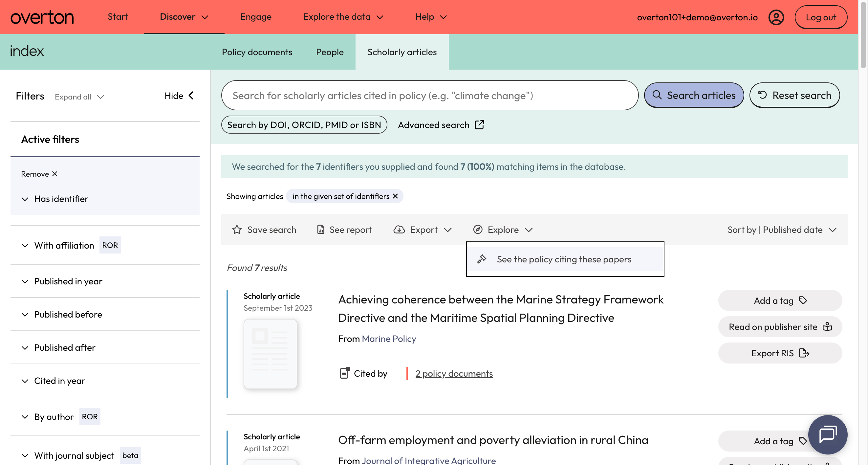Expand the With affiliation filter
Viewport: 868px width, 465px height.
105,245
